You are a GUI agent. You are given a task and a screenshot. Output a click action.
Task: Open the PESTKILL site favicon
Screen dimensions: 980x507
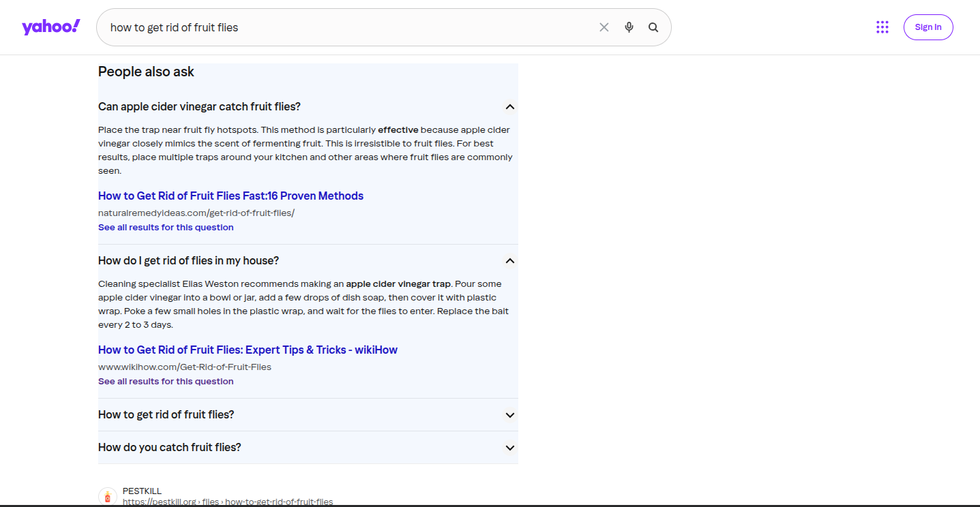tap(108, 497)
